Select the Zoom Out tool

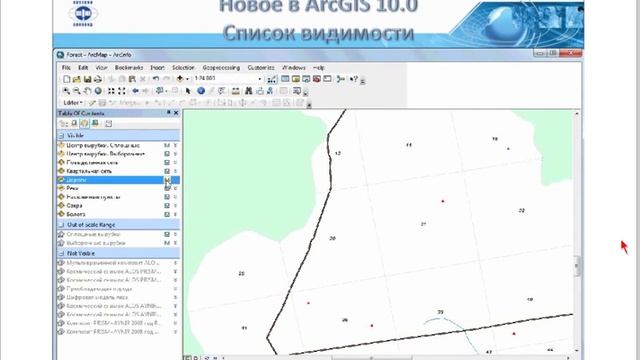pos(77,91)
